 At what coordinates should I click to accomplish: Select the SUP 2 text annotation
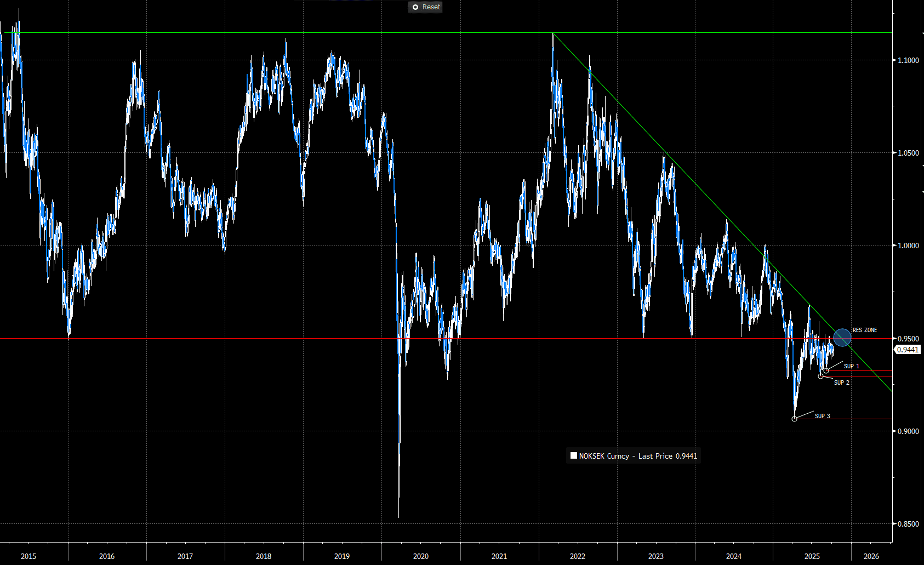[x=841, y=383]
